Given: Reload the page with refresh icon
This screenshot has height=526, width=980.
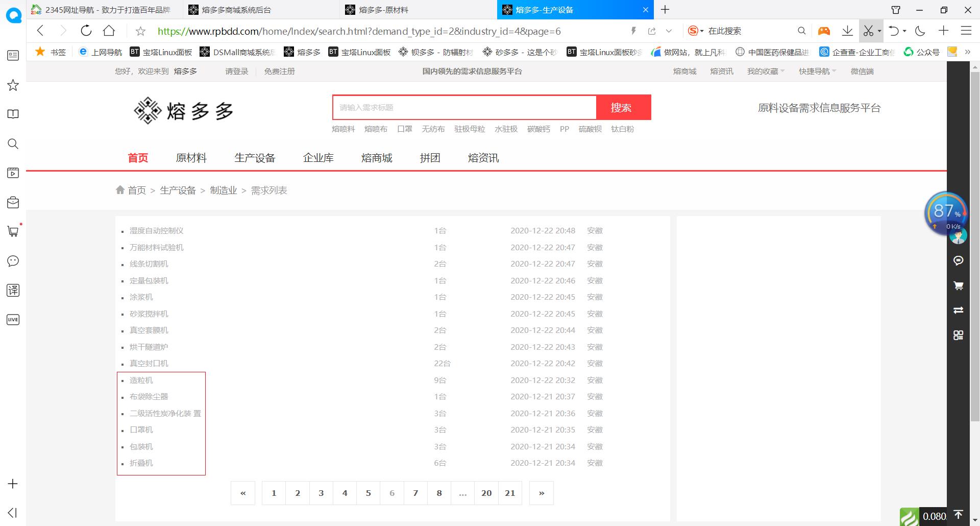Looking at the screenshot, I should [x=86, y=31].
